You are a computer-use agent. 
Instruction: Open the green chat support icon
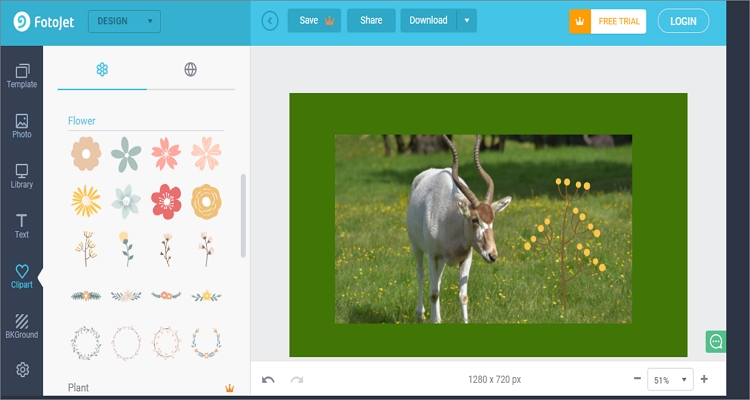coord(716,342)
